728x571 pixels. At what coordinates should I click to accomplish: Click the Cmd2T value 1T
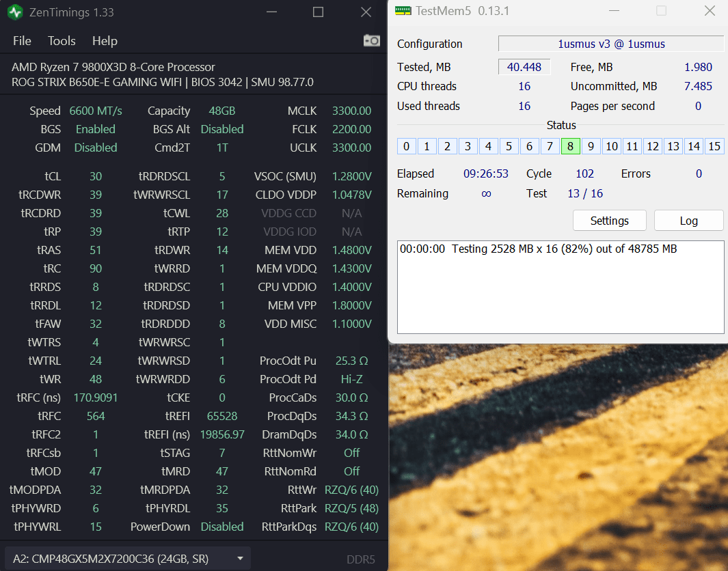(x=222, y=148)
